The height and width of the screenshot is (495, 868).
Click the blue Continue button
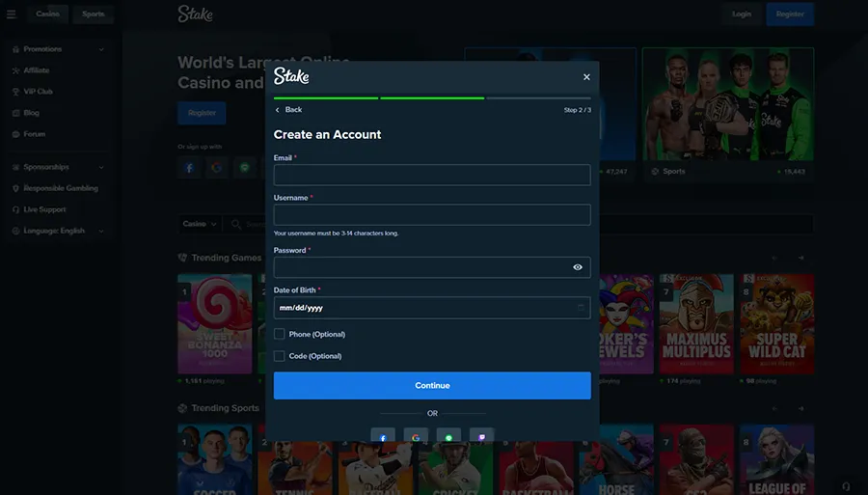[x=432, y=385]
